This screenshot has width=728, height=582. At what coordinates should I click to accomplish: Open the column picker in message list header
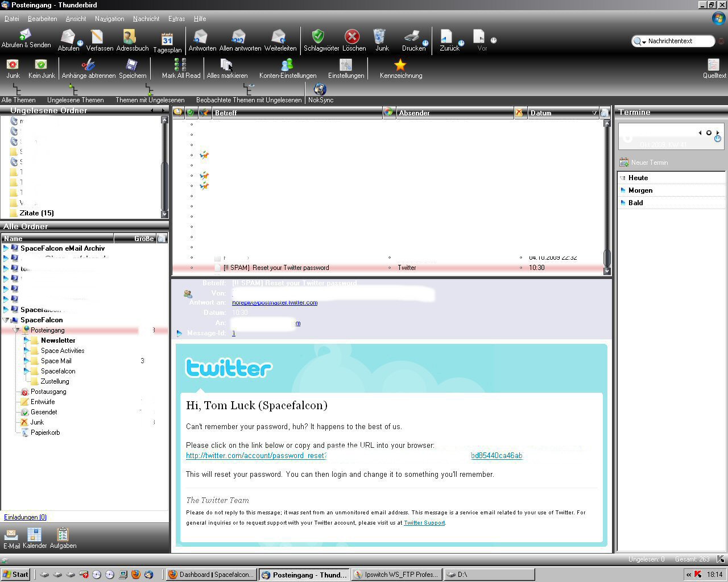tap(605, 113)
